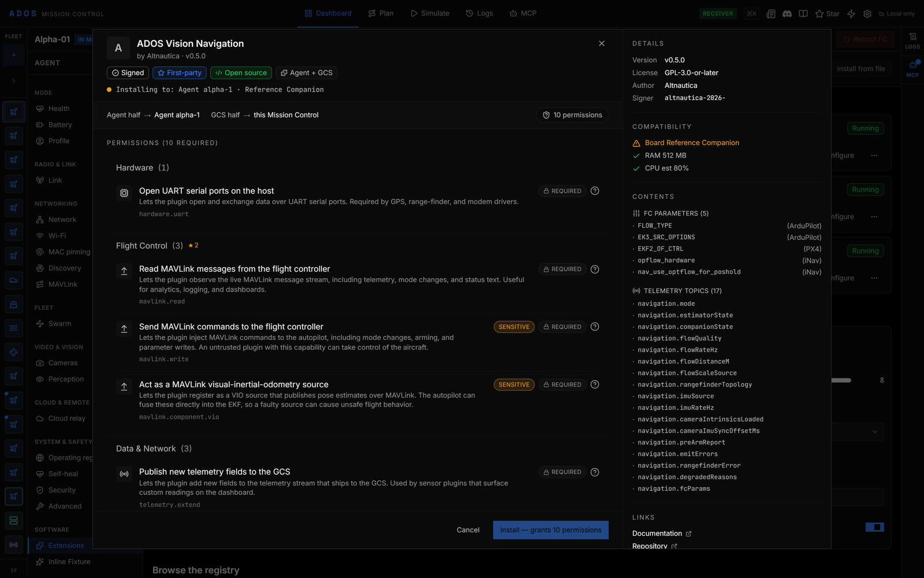Click the RECEIVER status badge

[x=718, y=14]
